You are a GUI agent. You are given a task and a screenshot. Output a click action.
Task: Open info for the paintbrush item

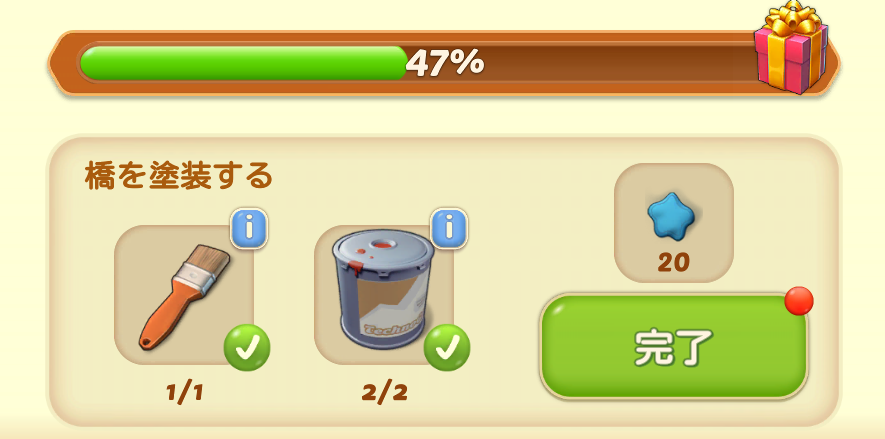tap(249, 228)
